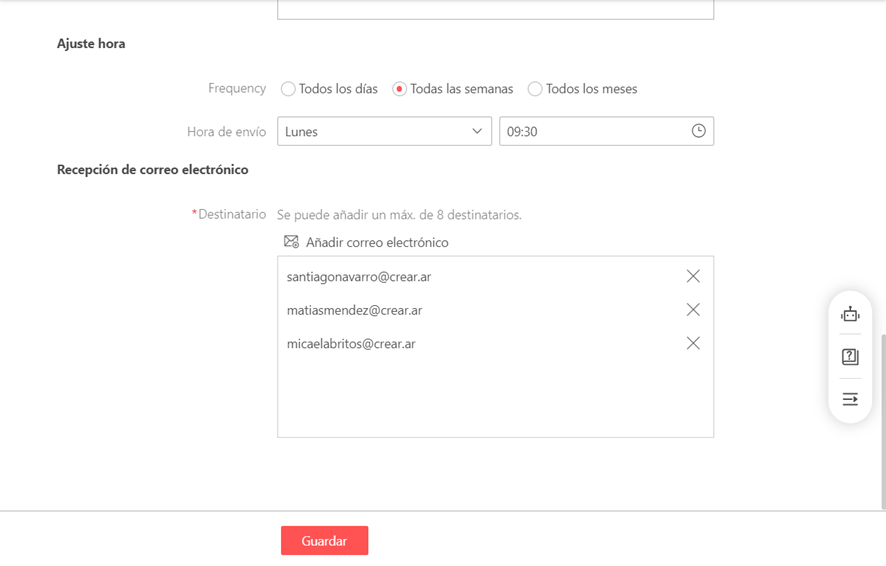The width and height of the screenshot is (886, 566).
Task: Collapse the floating side toolbar
Action: coord(850,399)
